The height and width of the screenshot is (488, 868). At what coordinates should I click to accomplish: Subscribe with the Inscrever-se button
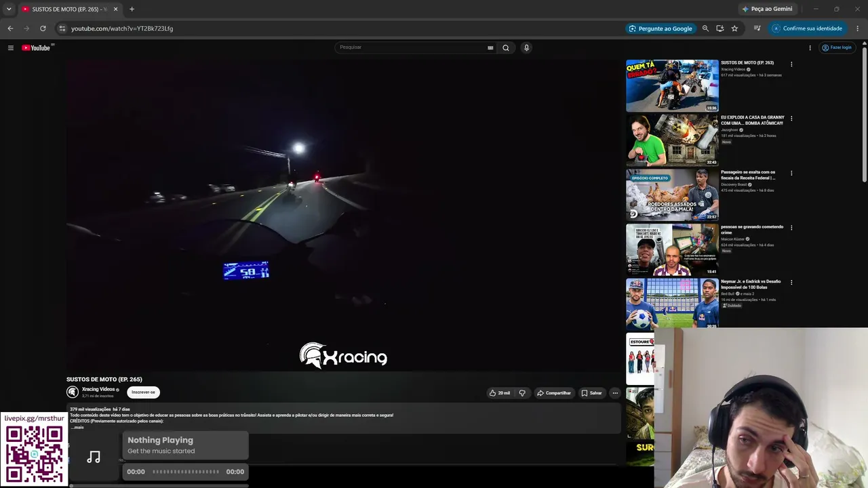[x=143, y=392]
